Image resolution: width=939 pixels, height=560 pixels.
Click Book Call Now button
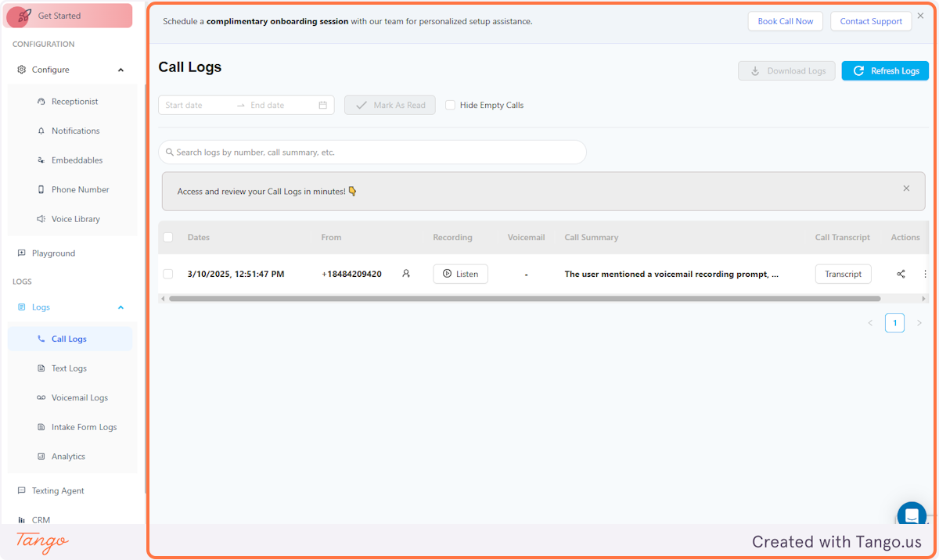785,21
